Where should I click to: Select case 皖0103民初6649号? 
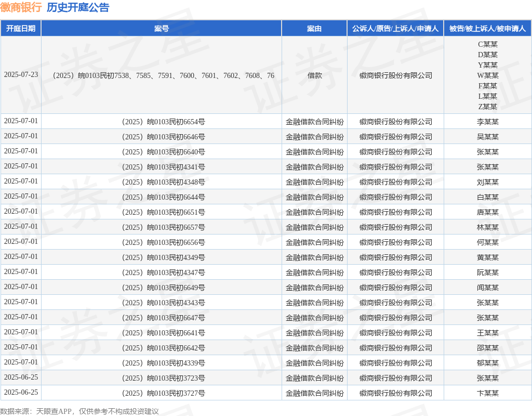click(x=163, y=288)
